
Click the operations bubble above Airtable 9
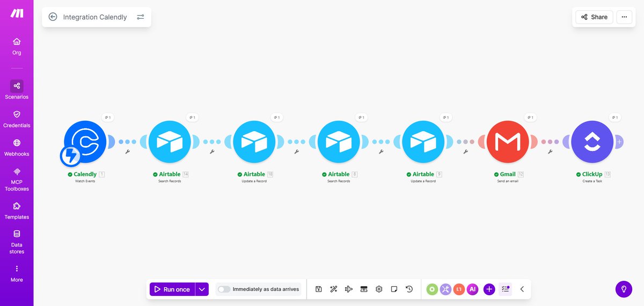click(445, 117)
